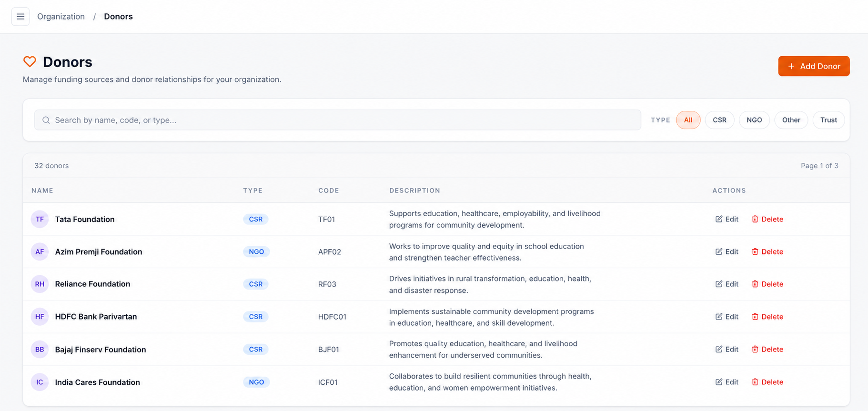Image resolution: width=868 pixels, height=411 pixels.
Task: Click the ACTIONS column header
Action: [729, 190]
